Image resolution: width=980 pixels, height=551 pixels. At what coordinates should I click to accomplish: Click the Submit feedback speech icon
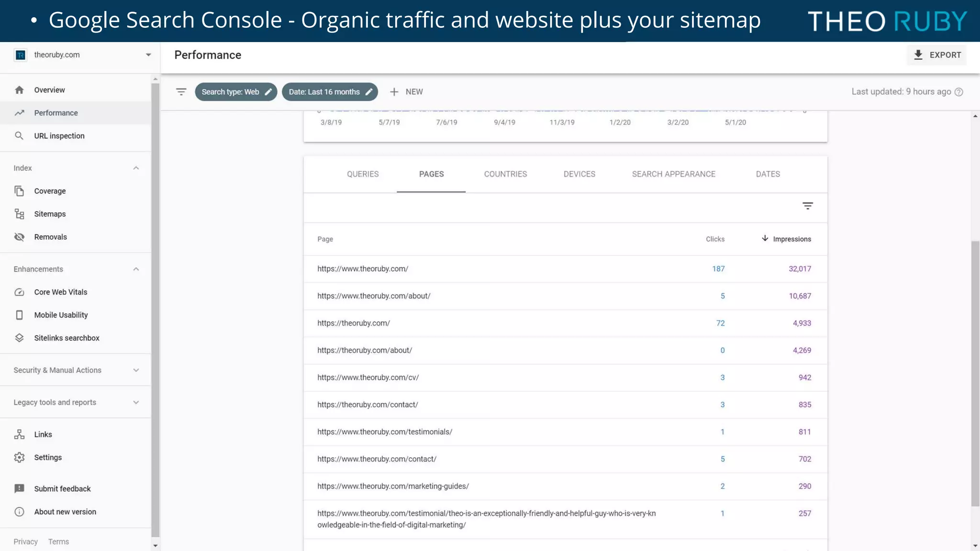(x=19, y=489)
